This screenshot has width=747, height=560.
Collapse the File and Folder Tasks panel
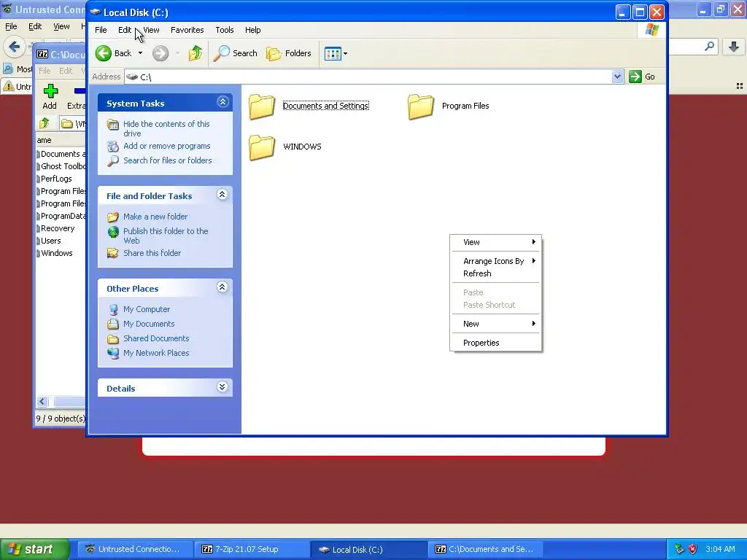point(222,194)
